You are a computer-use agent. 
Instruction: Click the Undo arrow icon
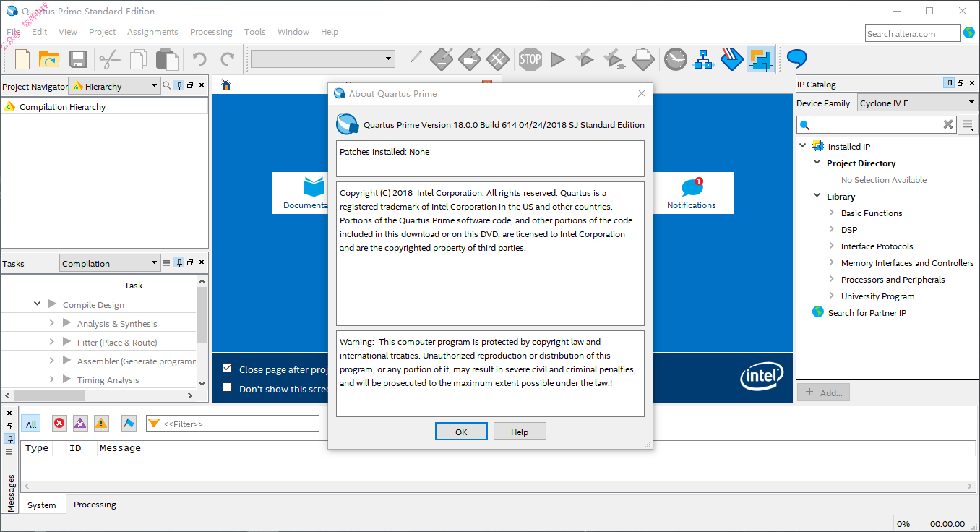[x=199, y=59]
